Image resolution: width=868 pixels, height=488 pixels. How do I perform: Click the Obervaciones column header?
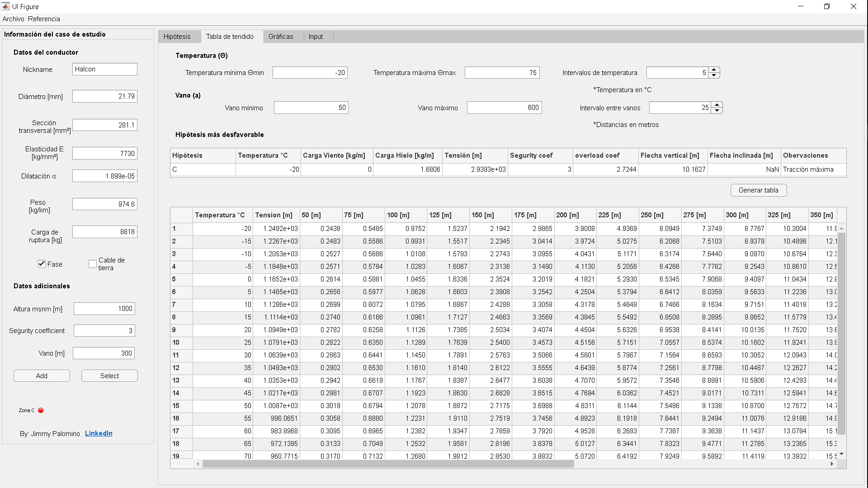(814, 155)
